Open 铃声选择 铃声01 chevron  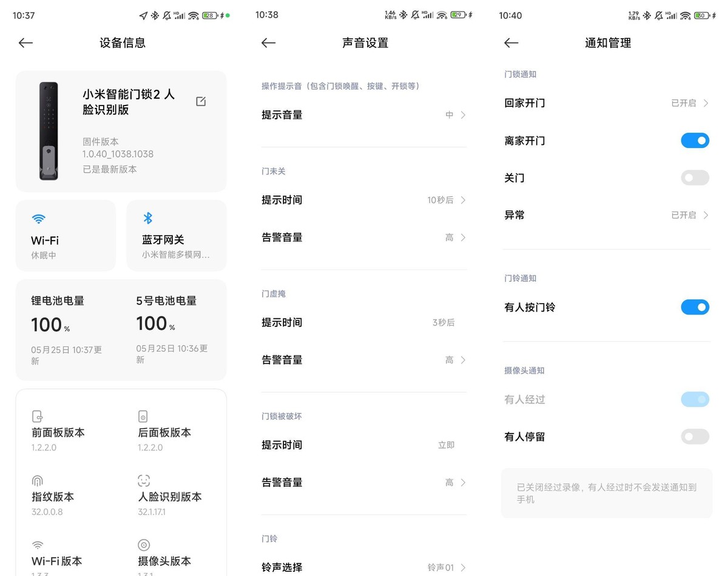tap(463, 568)
